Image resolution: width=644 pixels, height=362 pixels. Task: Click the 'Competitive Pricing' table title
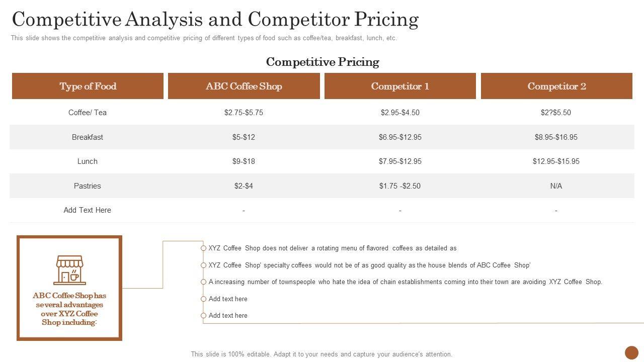pos(323,62)
